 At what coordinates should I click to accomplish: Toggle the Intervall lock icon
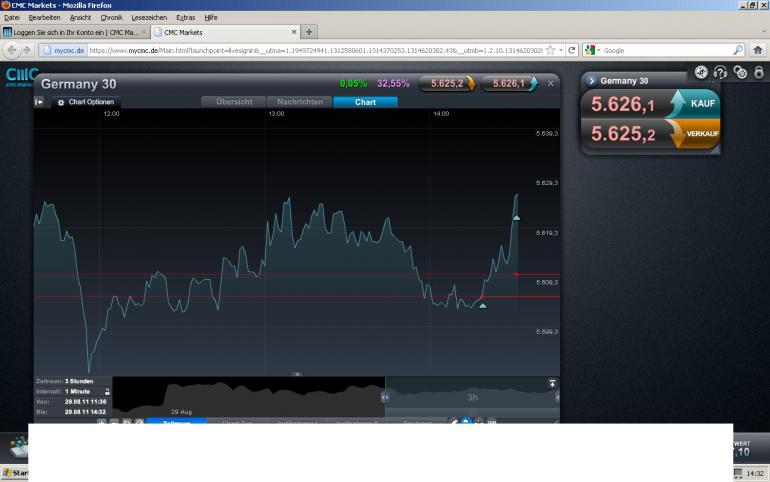click(107, 392)
